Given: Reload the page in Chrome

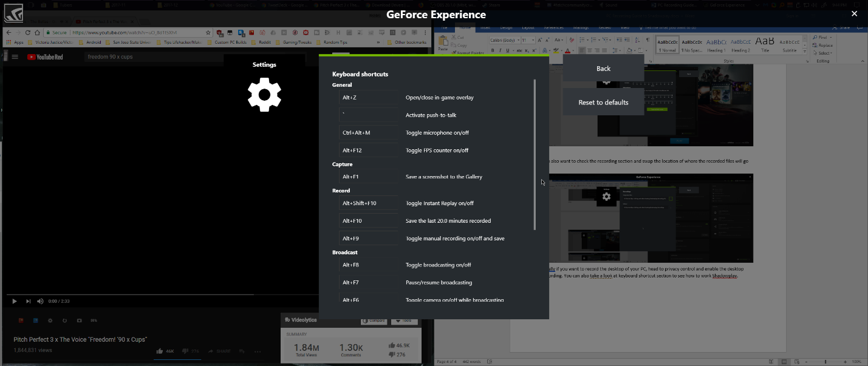Looking at the screenshot, I should pos(28,33).
